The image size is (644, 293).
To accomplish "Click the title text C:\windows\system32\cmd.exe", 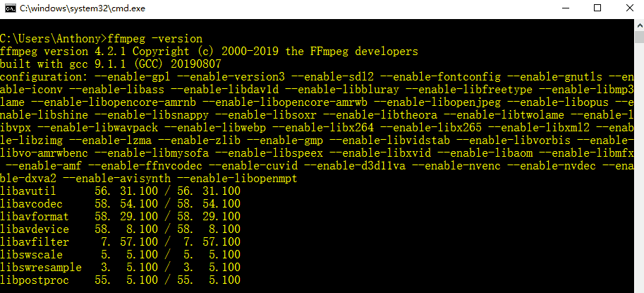I will pyautogui.click(x=82, y=8).
